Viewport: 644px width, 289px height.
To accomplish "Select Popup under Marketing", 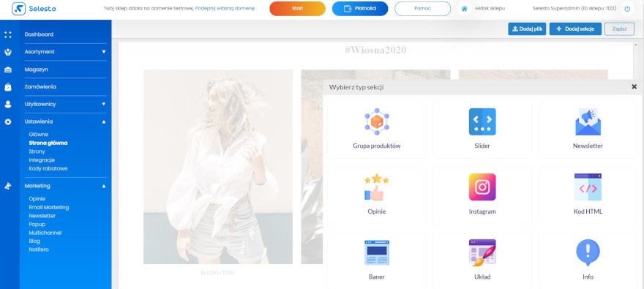I will [x=37, y=225].
